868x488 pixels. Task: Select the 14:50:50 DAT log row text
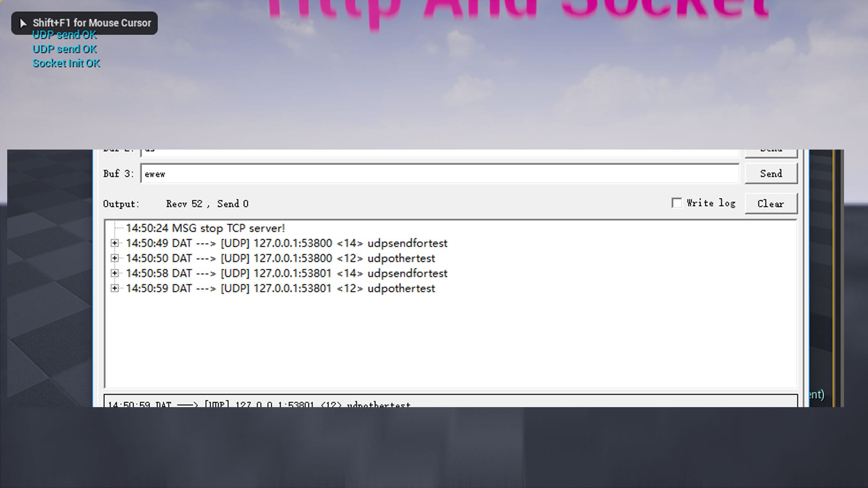tap(280, 258)
